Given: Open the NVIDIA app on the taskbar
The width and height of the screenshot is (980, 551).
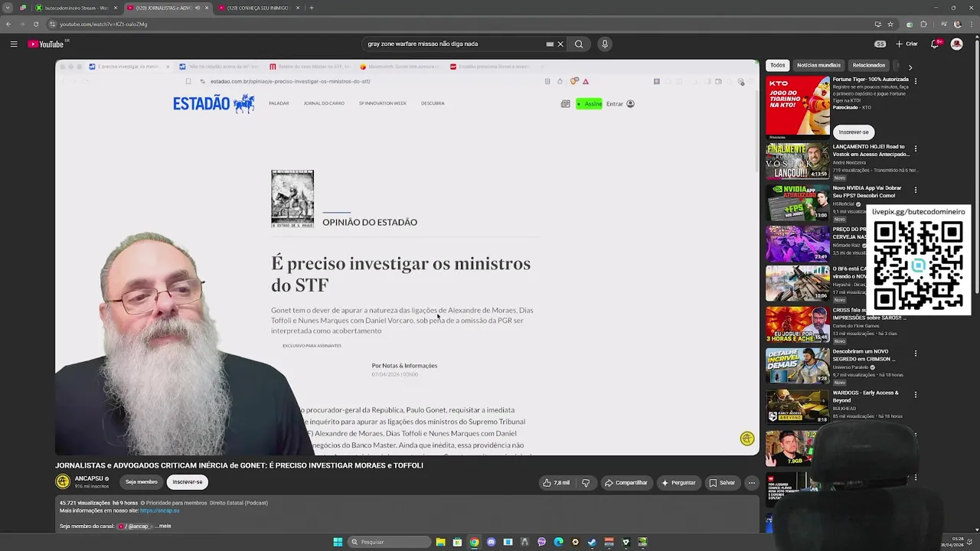Looking at the screenshot, I should (643, 542).
